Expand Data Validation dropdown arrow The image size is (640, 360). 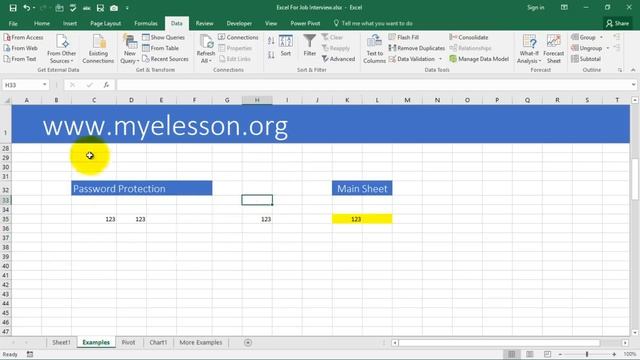440,59
